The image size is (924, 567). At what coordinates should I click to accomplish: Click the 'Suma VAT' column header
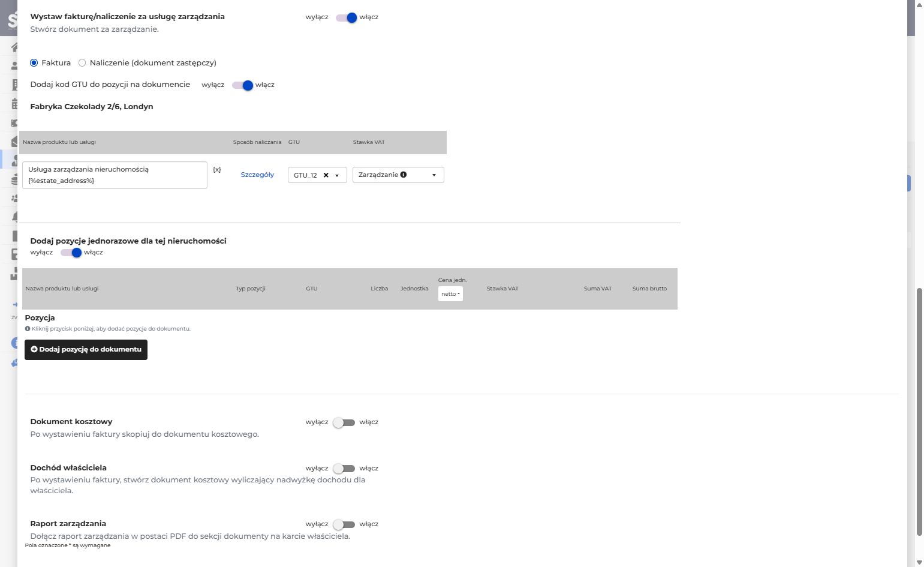pos(597,289)
